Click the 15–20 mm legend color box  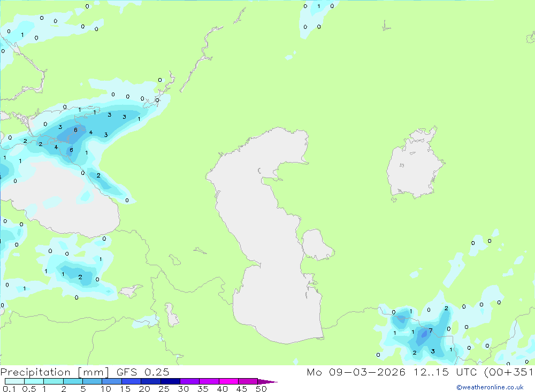click(x=131, y=381)
